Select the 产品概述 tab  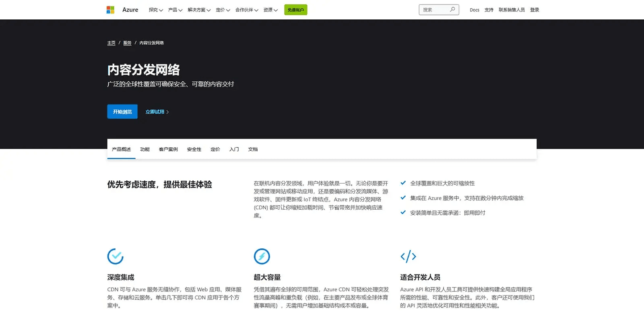[121, 149]
